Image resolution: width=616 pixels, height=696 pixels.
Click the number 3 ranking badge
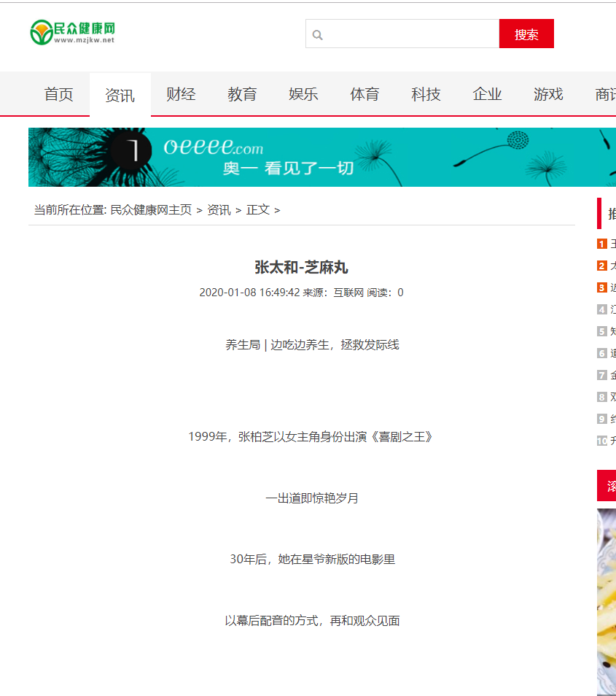(x=601, y=288)
